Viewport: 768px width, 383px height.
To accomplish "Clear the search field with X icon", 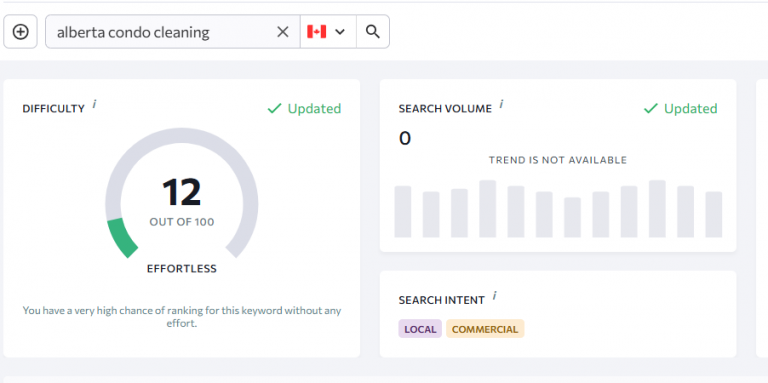I will tap(283, 32).
